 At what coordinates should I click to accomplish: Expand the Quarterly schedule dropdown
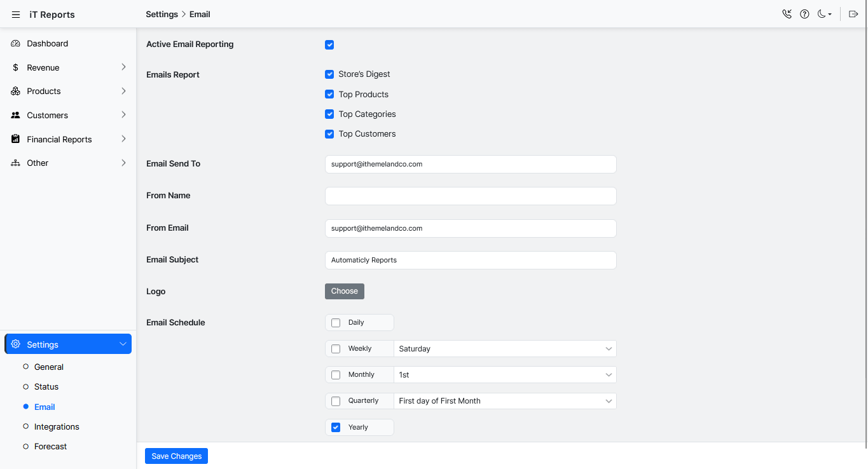coord(505,401)
